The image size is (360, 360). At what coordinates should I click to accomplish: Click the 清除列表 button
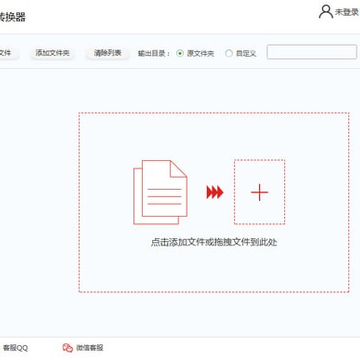[x=107, y=53]
